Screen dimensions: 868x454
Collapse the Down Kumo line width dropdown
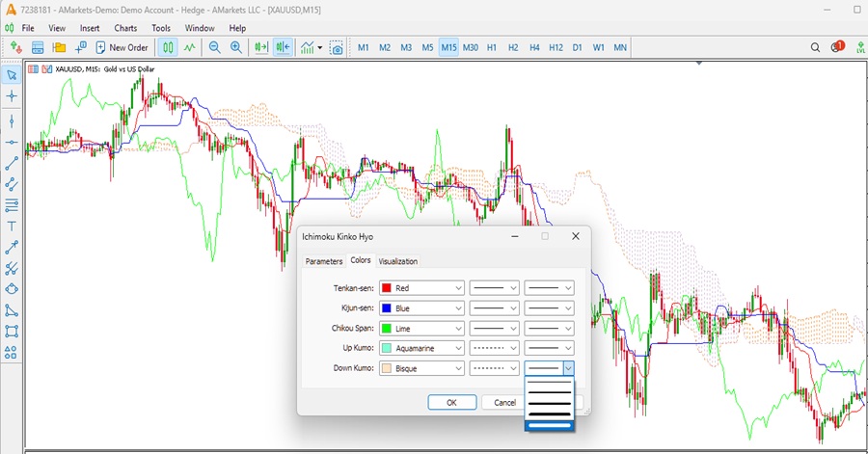coord(568,368)
